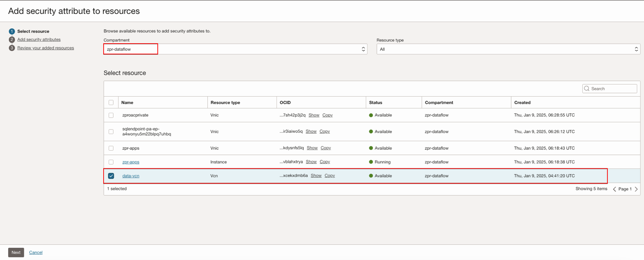This screenshot has height=260, width=644.
Task: Click the search magnifier icon in table
Action: point(587,89)
